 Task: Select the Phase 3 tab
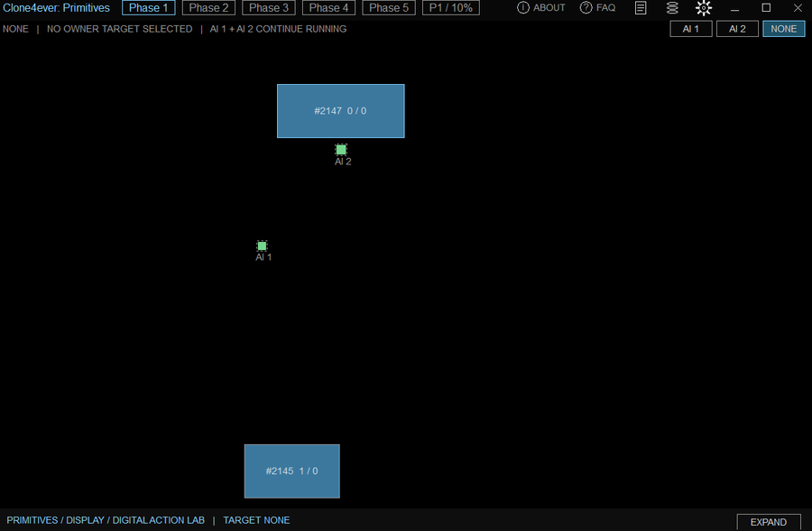[x=269, y=8]
